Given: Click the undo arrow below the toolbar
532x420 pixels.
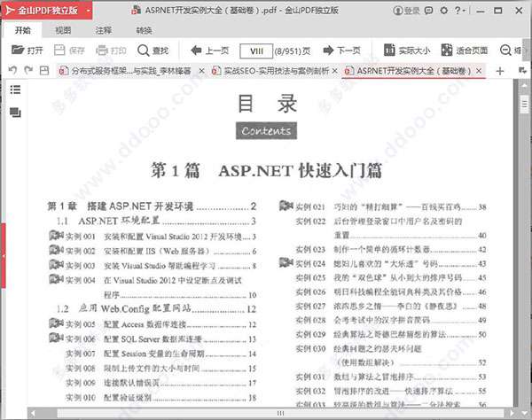Looking at the screenshot, I should tap(12, 70).
